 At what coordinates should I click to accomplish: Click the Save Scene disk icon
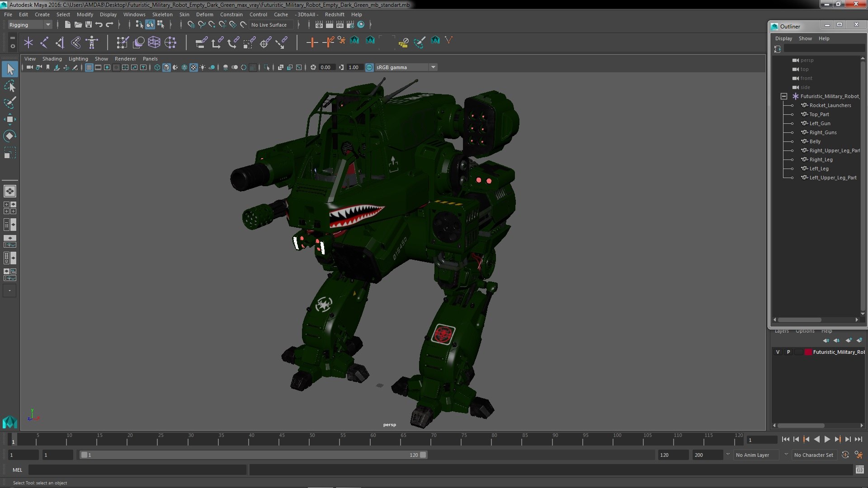tap(89, 24)
